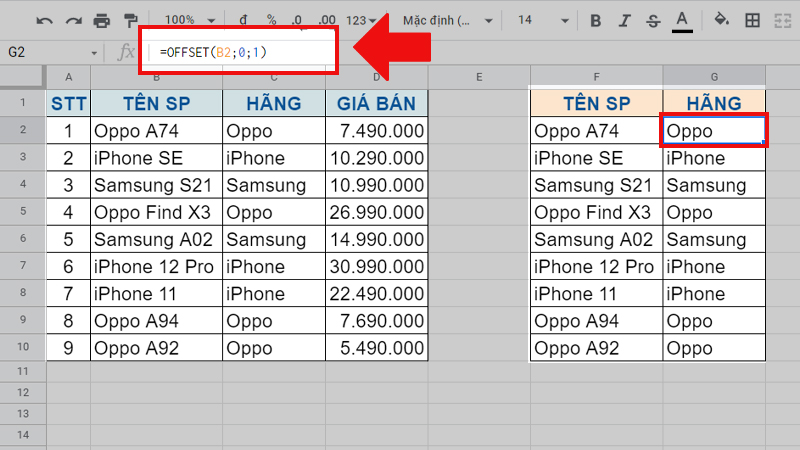Open the text color picker
This screenshot has width=800, height=450.
tap(682, 22)
